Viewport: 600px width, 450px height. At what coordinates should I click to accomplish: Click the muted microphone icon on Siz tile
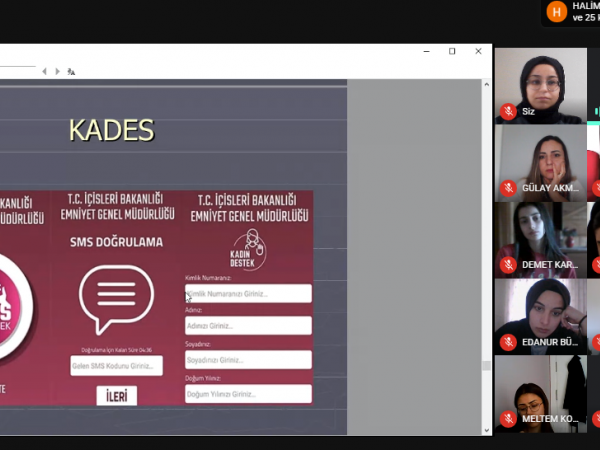[508, 112]
